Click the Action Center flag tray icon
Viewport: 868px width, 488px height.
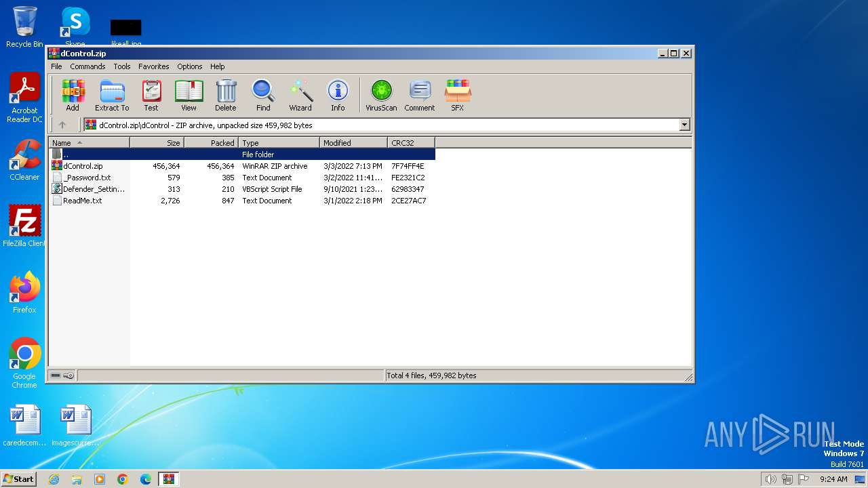(804, 479)
